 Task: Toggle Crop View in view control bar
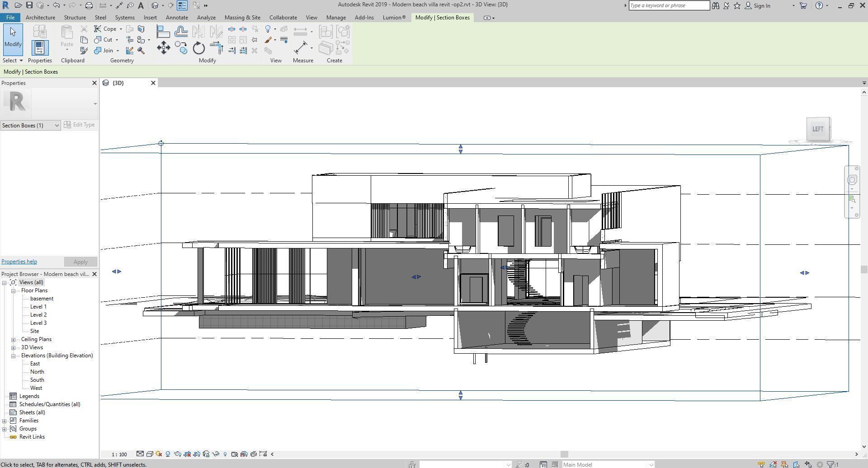[187, 454]
